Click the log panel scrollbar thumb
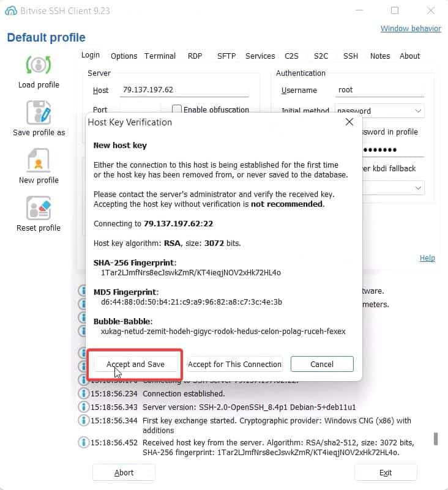This screenshot has height=490, width=448. coord(436,439)
